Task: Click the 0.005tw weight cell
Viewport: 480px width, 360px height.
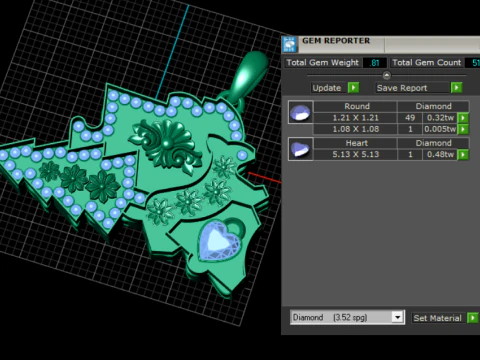Action: tap(440, 129)
